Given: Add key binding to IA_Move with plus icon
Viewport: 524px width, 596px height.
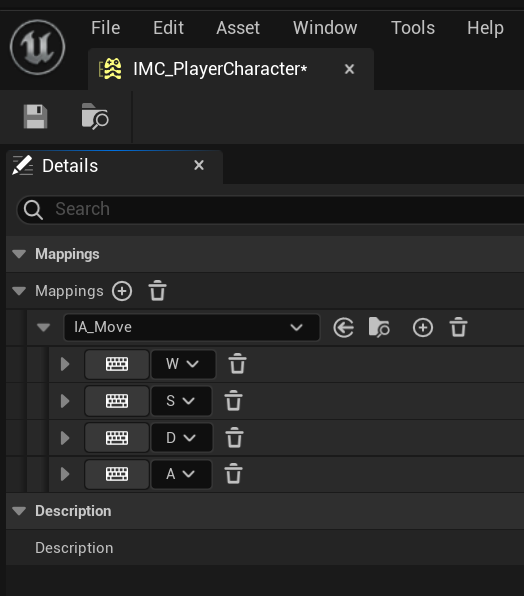Looking at the screenshot, I should pos(423,328).
